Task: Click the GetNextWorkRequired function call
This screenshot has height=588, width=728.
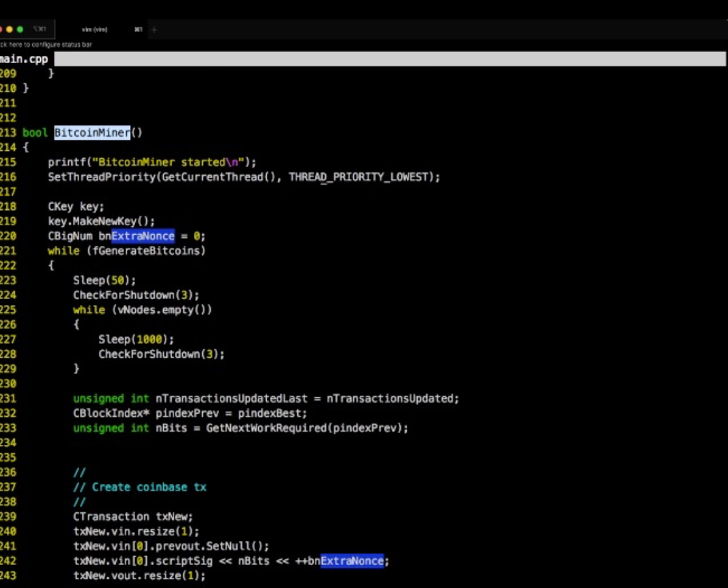Action: [x=267, y=427]
